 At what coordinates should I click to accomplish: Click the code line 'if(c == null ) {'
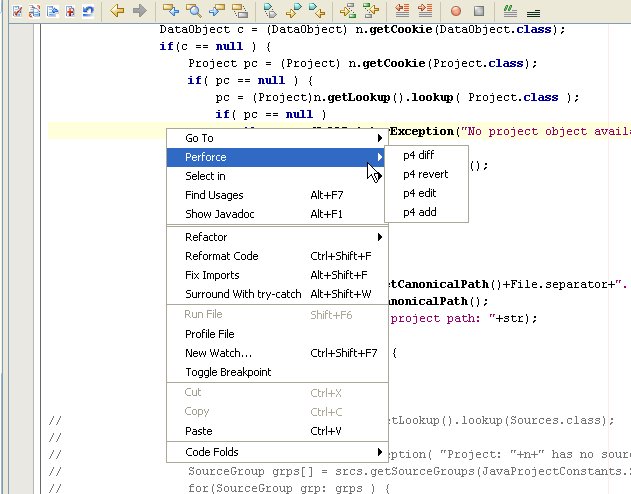tap(215, 46)
